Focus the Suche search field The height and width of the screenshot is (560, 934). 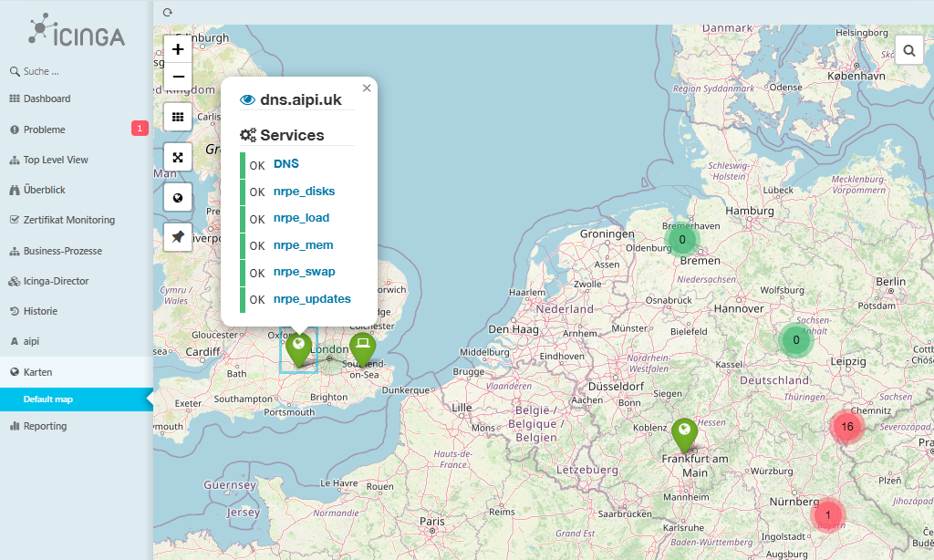[77, 71]
